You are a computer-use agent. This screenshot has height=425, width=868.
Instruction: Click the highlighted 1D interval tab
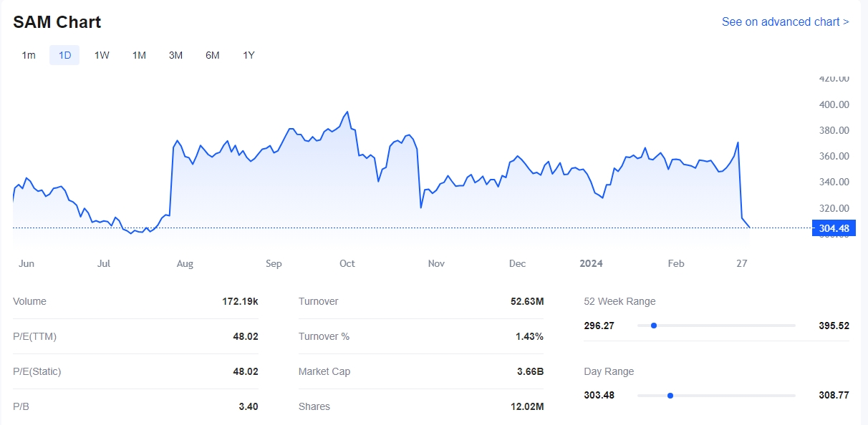point(64,55)
